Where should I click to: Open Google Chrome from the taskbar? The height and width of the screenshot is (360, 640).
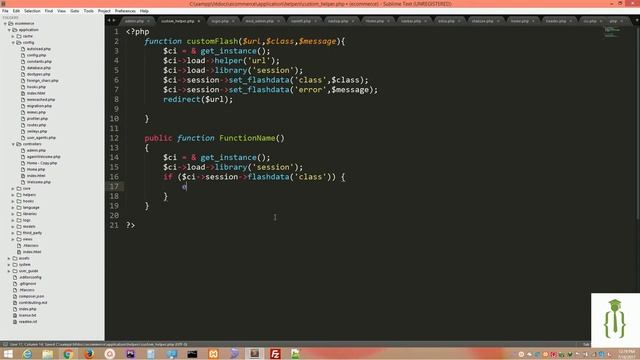point(68,354)
